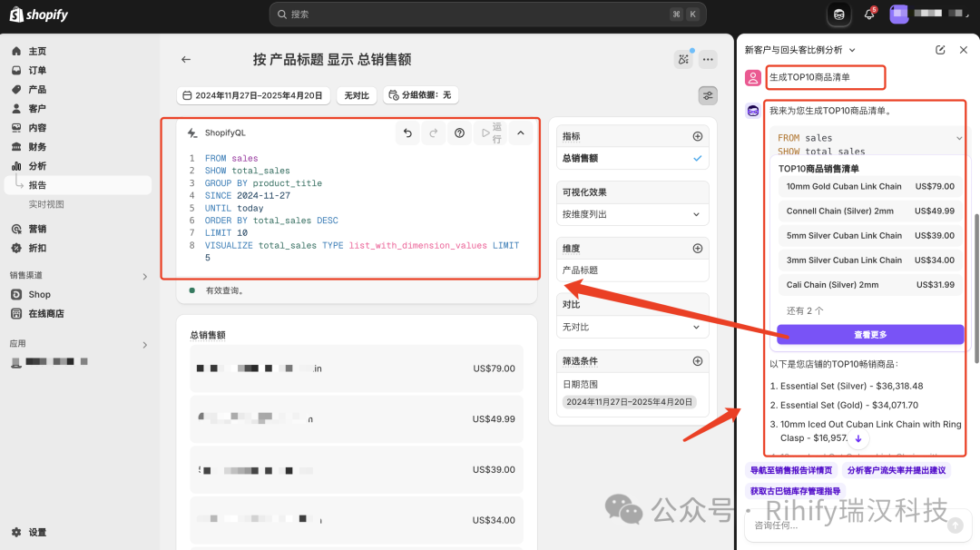980x550 pixels.
Task: Click the 在线商店 online store icon
Action: click(16, 314)
